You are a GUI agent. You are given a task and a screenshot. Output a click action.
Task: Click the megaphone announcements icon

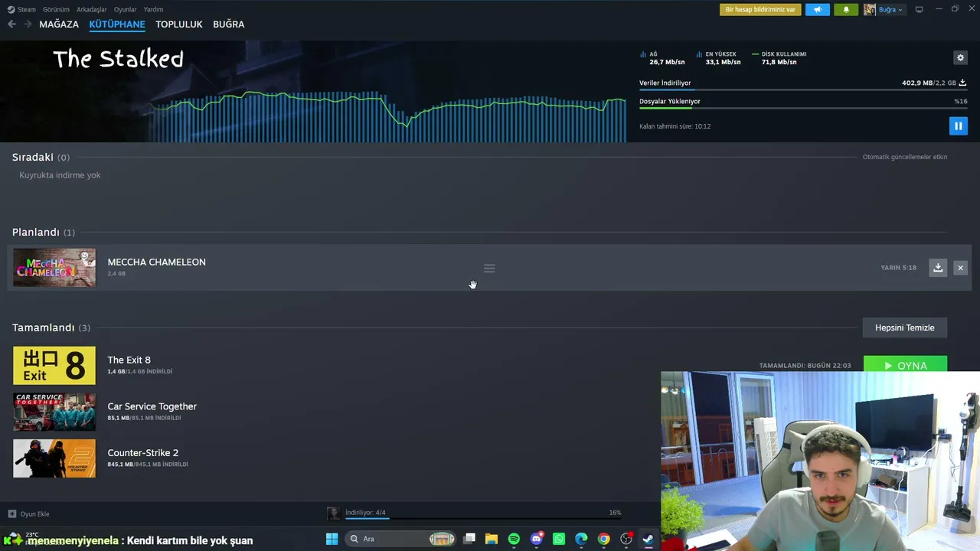818,9
